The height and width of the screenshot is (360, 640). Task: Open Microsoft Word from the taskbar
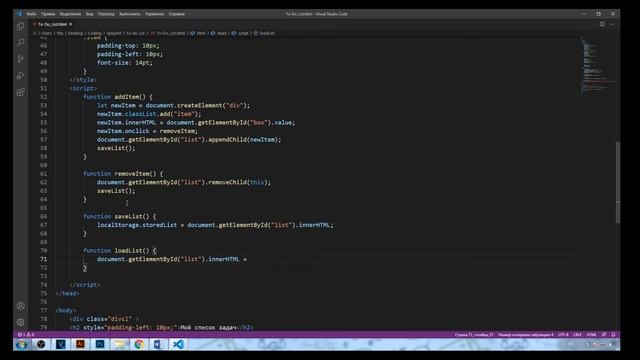click(x=158, y=344)
